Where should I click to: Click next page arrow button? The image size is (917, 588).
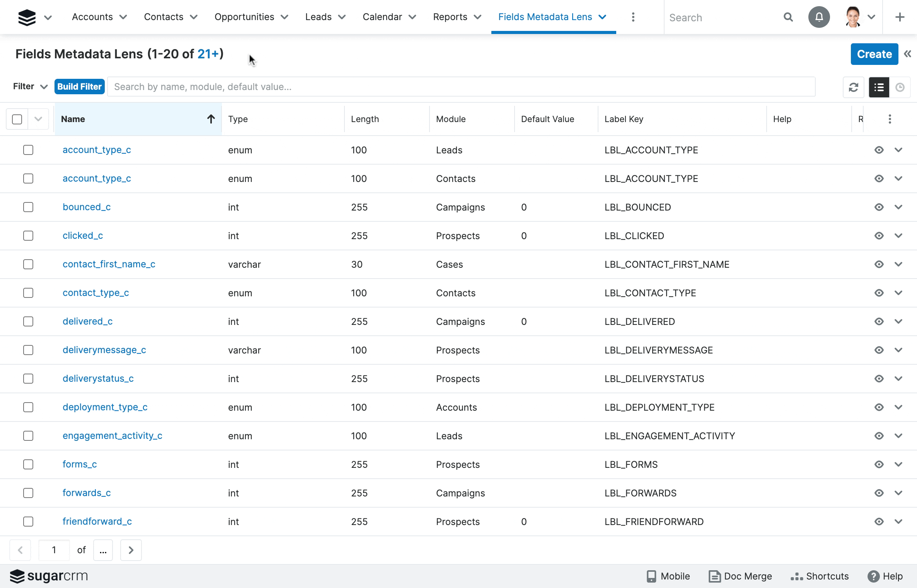pyautogui.click(x=131, y=550)
